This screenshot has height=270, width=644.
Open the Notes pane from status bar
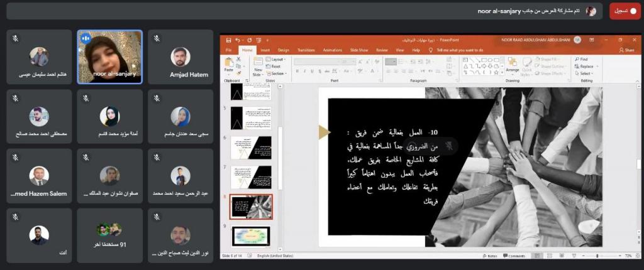491,256
